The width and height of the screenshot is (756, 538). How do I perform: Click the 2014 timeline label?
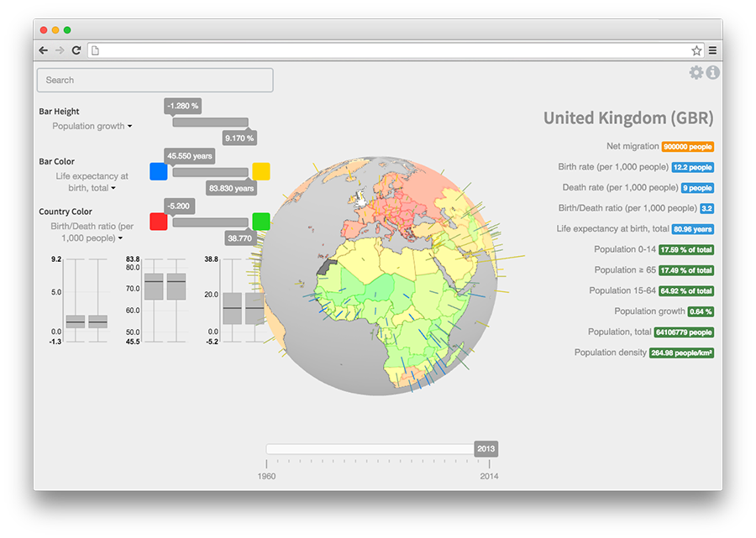490,477
